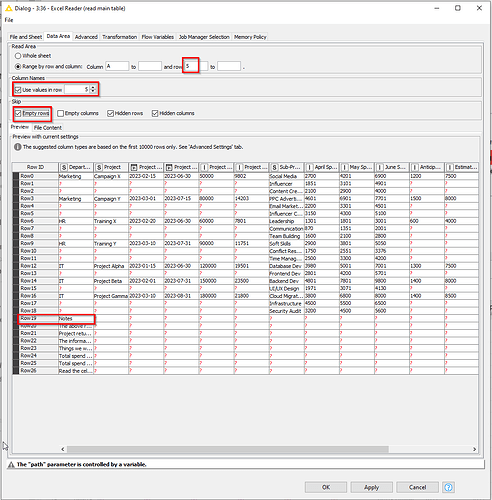Click the warning icon in the path parameter status bar
The width and height of the screenshot is (492, 500).
coord(11,465)
